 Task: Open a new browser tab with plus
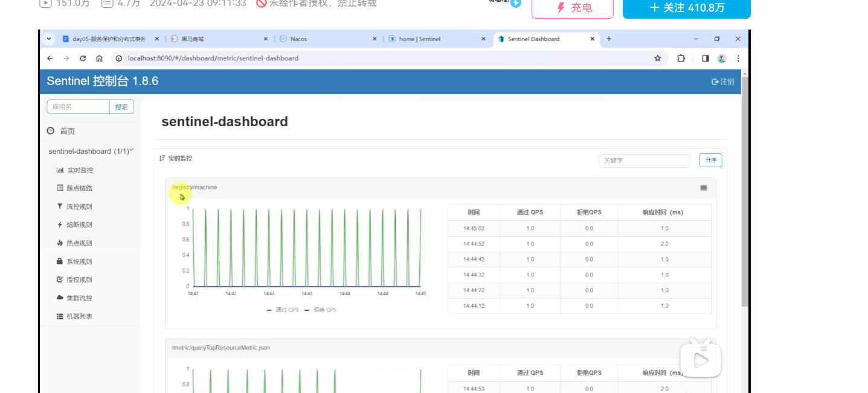(x=609, y=39)
